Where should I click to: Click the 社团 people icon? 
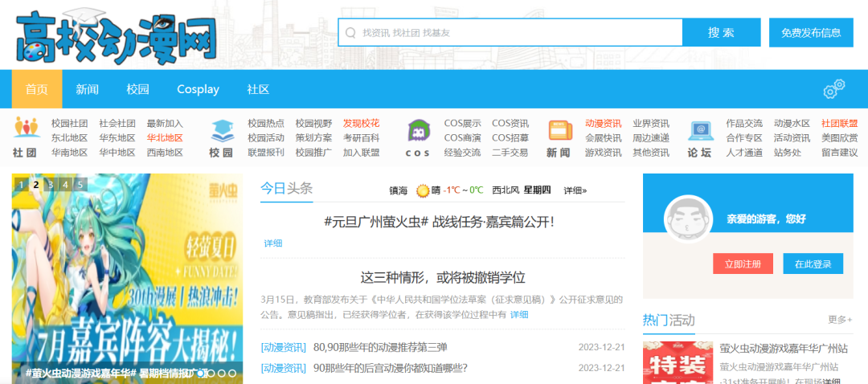pyautogui.click(x=26, y=129)
